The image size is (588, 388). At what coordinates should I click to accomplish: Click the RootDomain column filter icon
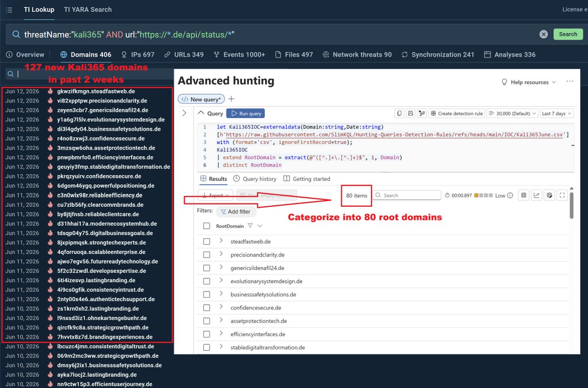pyautogui.click(x=250, y=226)
